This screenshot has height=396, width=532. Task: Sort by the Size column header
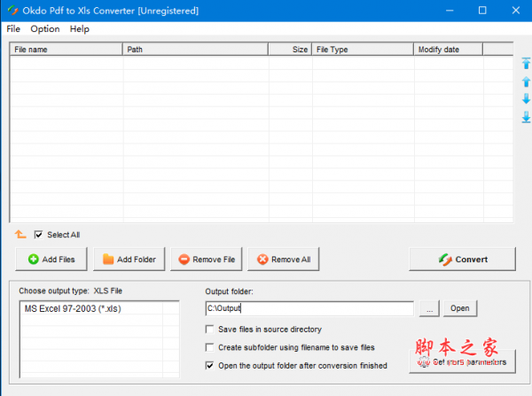pos(290,50)
